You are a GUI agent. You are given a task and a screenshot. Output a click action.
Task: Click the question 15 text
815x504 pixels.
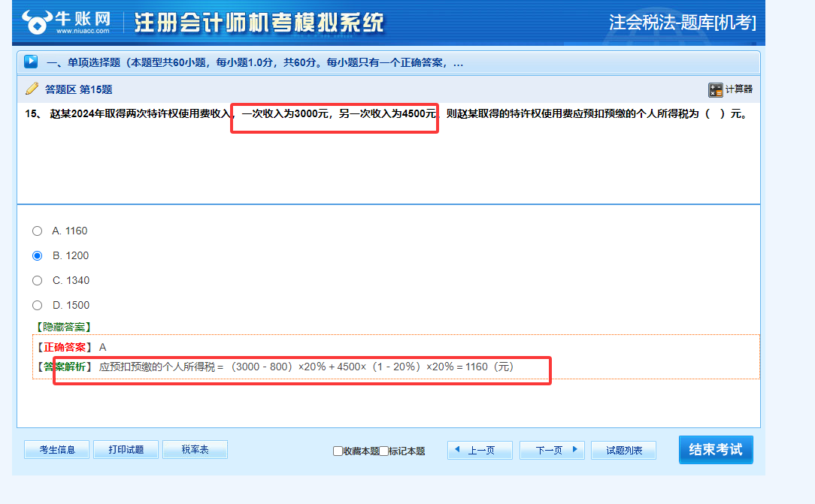[x=387, y=113]
